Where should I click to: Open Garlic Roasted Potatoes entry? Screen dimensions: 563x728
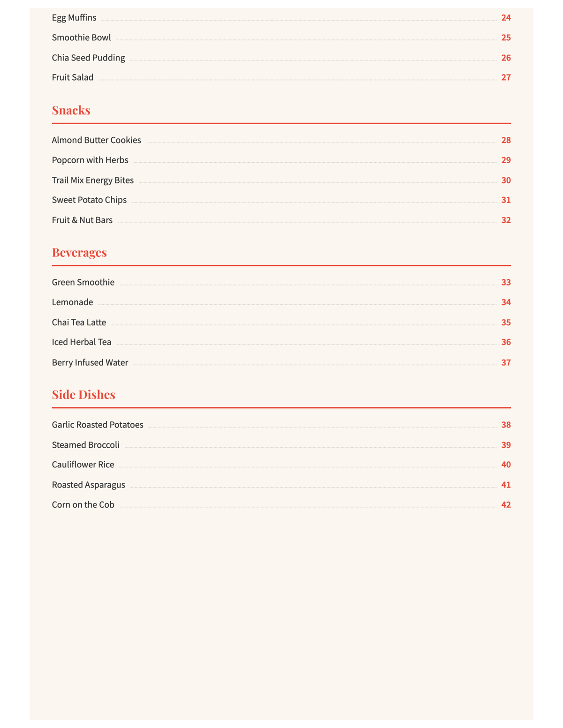tap(281, 425)
